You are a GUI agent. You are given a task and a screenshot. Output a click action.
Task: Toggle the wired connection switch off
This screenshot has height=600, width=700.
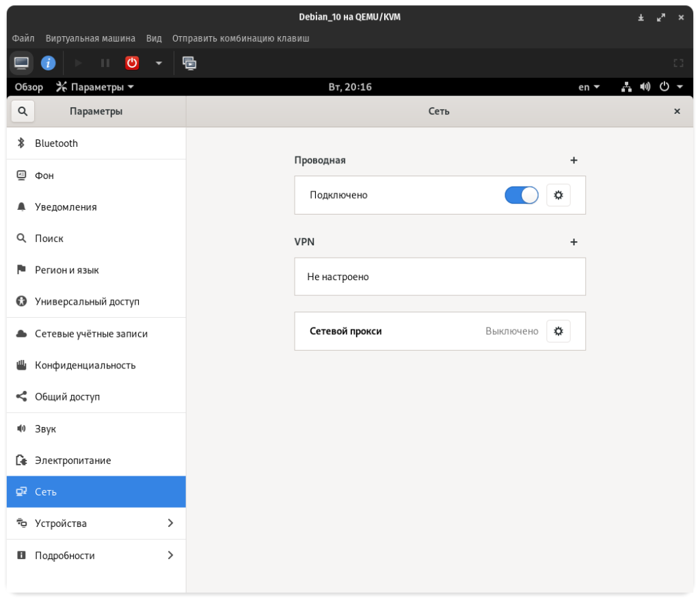click(521, 195)
